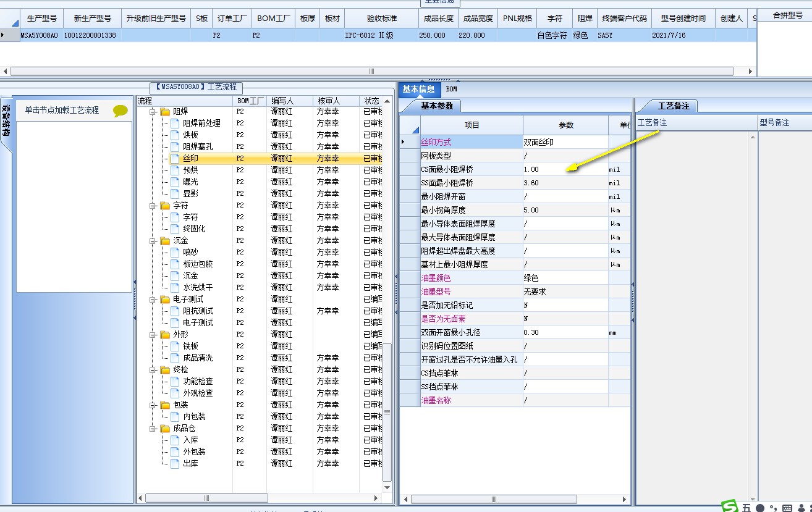The image size is (812, 512).
Task: Click the parameter panel horizontal scrollbar
Action: click(x=493, y=499)
